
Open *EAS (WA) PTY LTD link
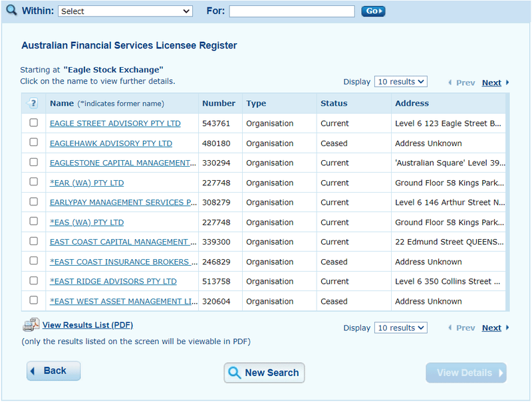pos(87,223)
